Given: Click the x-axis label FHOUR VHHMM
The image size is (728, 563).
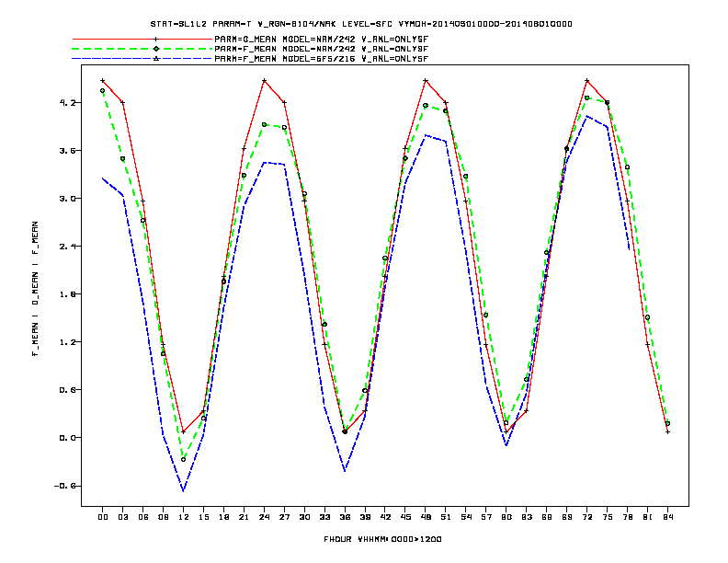Looking at the screenshot, I should point(382,539).
